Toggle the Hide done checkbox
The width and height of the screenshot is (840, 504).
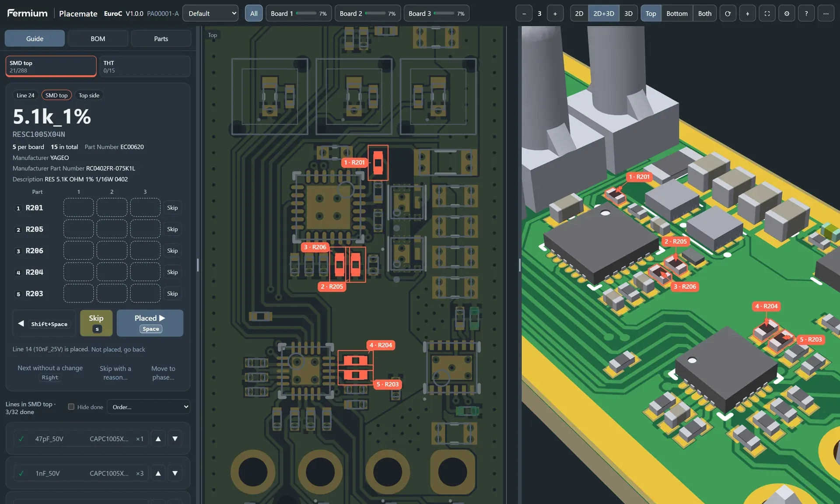click(x=71, y=407)
